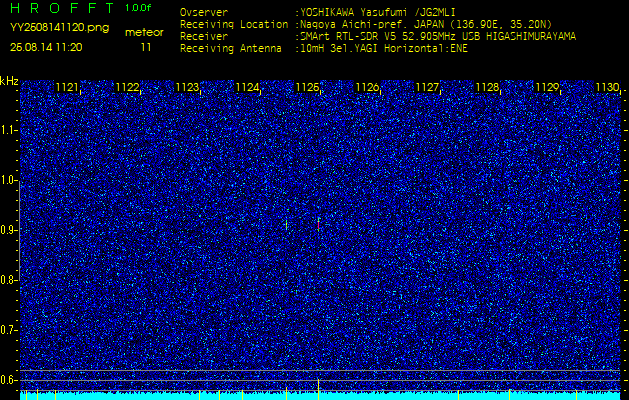Screen dimensions: 629x400
Task: Click the 0.9 kHz axis label
Action: 8,230
